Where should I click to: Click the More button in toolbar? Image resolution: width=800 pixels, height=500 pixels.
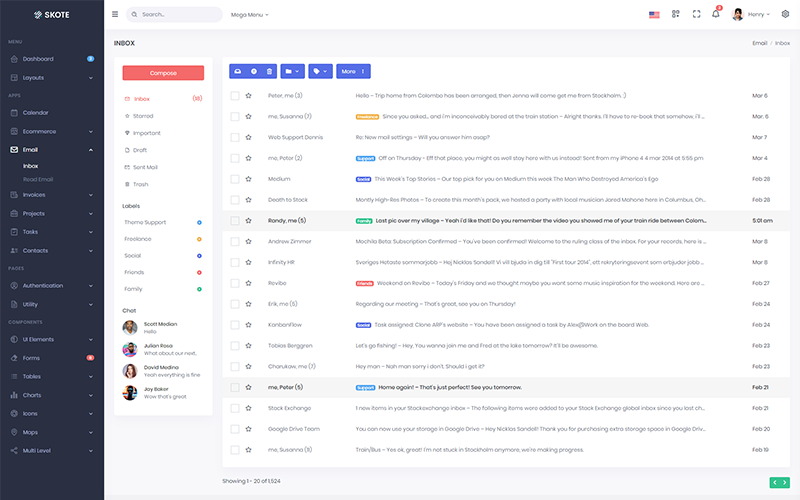point(352,72)
